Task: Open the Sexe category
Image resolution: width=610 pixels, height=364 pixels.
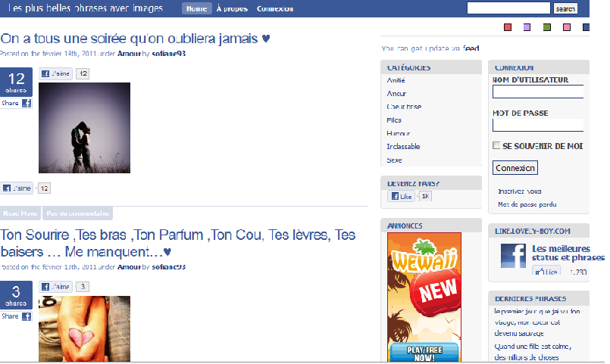Action: [394, 160]
